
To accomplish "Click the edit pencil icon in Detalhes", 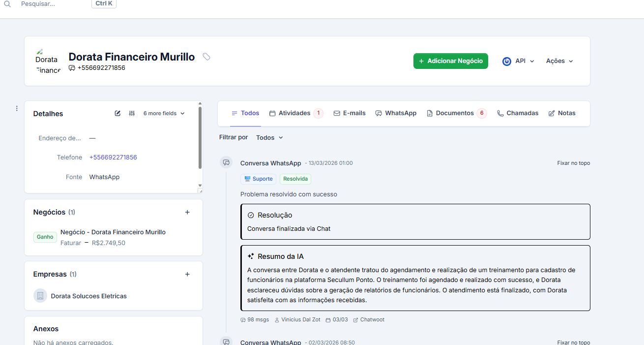I will pos(117,113).
